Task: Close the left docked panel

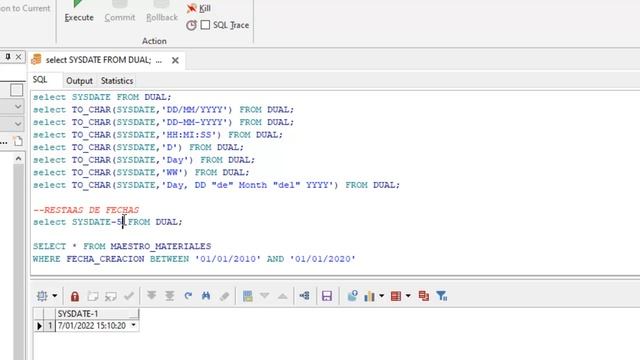Action: 18,57
